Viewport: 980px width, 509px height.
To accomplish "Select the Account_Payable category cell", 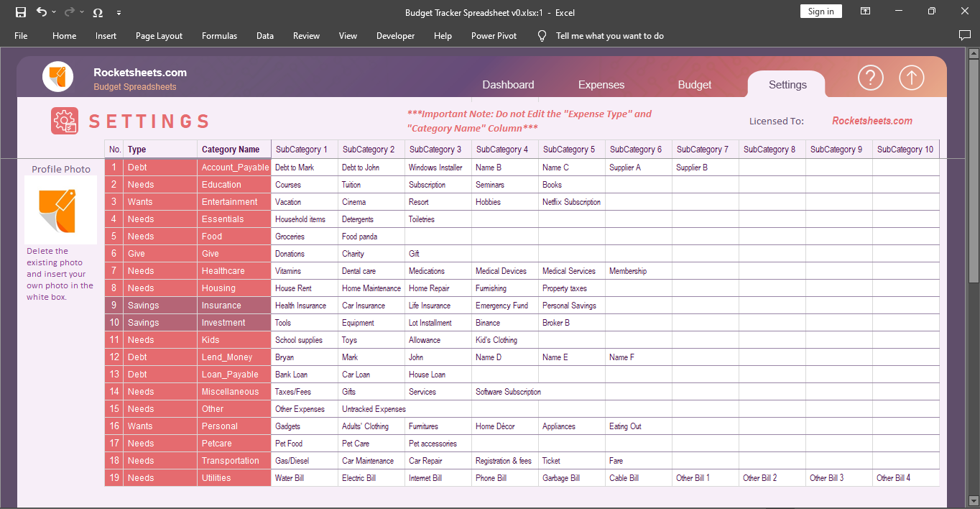I will tap(234, 168).
